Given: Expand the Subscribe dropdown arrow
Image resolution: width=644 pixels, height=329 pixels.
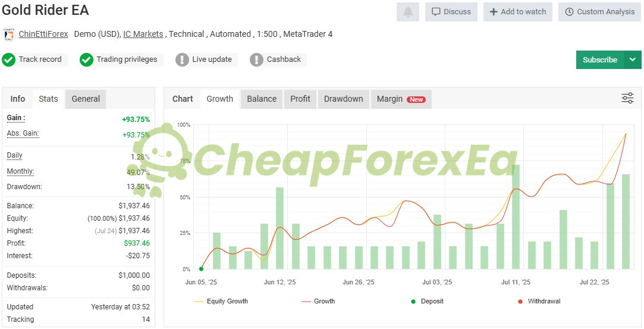Looking at the screenshot, I should tap(633, 60).
